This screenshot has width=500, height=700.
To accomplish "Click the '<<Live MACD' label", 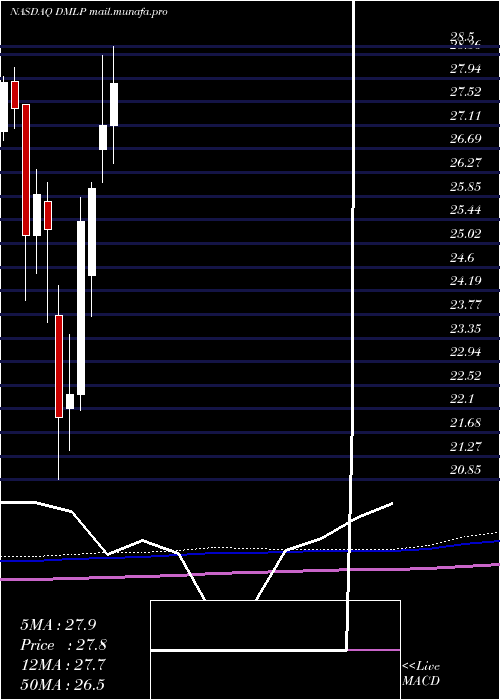I will click(x=421, y=673).
